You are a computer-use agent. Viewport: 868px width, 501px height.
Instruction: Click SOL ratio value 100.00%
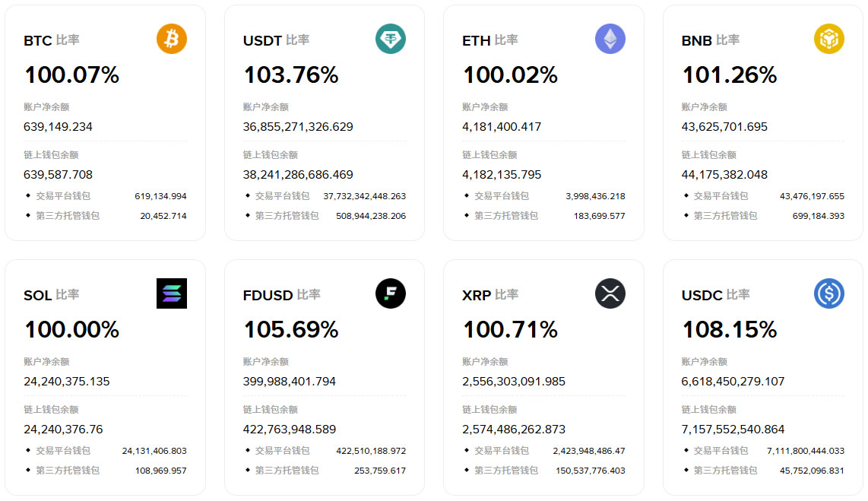(x=71, y=330)
